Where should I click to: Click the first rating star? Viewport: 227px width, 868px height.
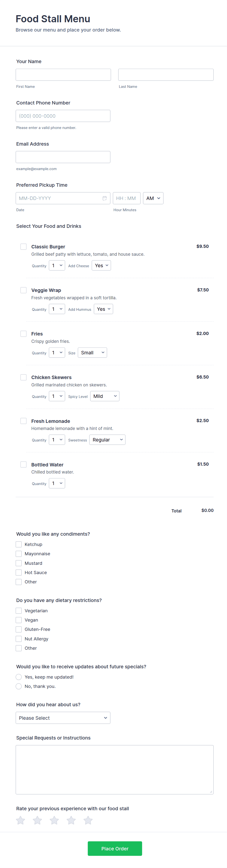[x=21, y=820]
